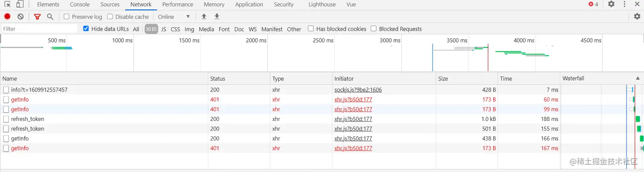Screen dimensions: 644x172
Task: Open DevTools three-dot more menu
Action: (624, 4)
